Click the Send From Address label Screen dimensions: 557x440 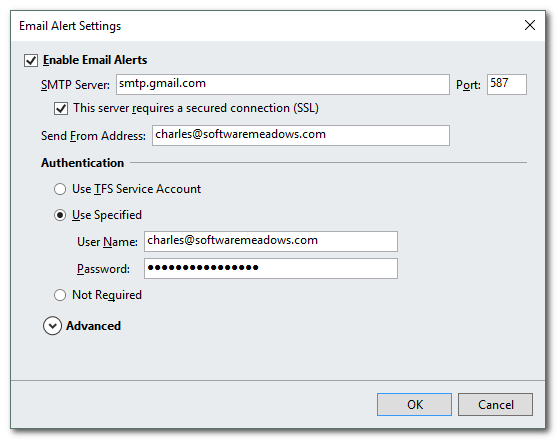(x=93, y=136)
